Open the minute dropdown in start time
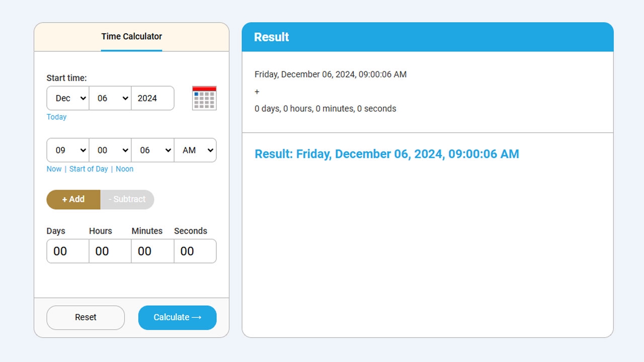This screenshot has width=644, height=362. (110, 150)
